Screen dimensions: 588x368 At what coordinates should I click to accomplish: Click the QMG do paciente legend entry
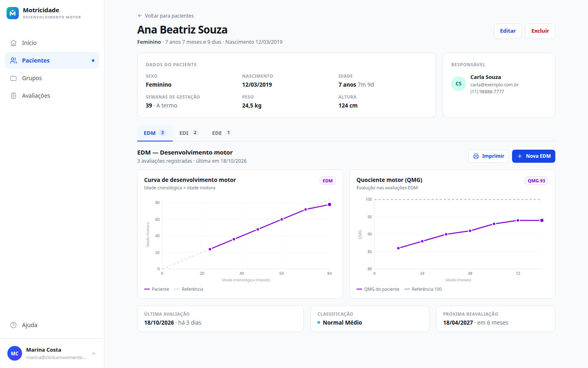tap(378, 289)
